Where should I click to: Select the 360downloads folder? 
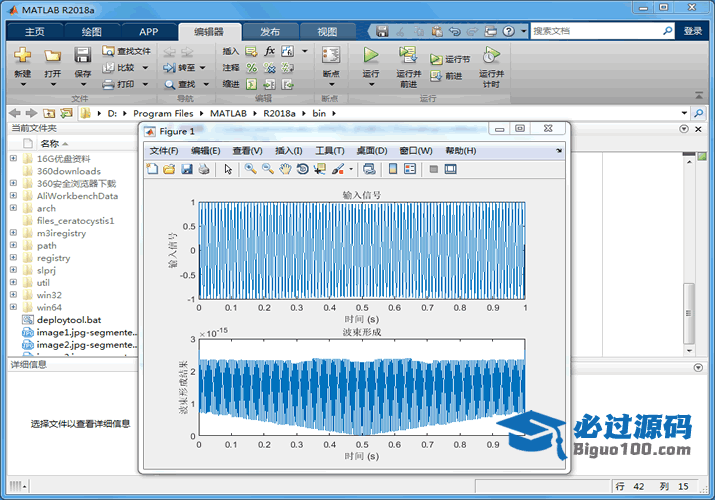69,171
